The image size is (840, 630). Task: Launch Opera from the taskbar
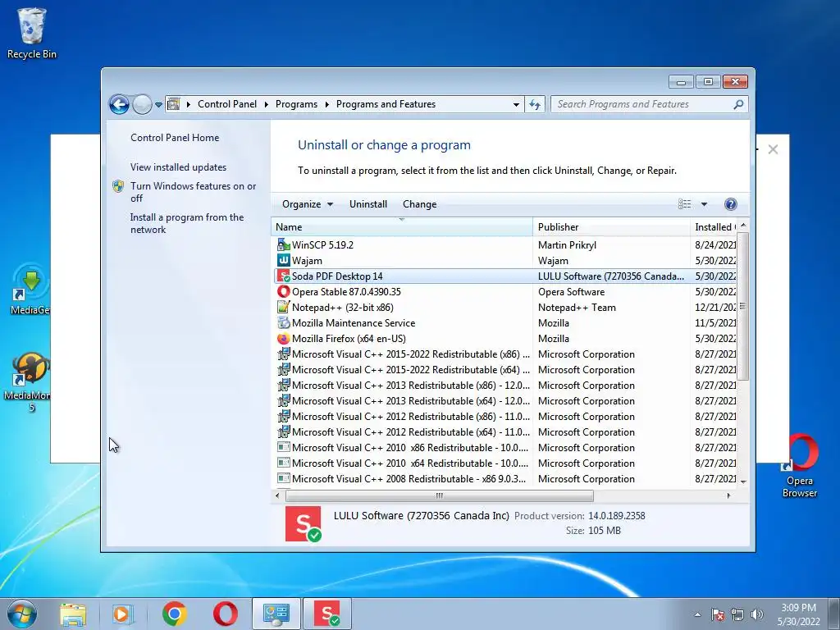coord(226,614)
